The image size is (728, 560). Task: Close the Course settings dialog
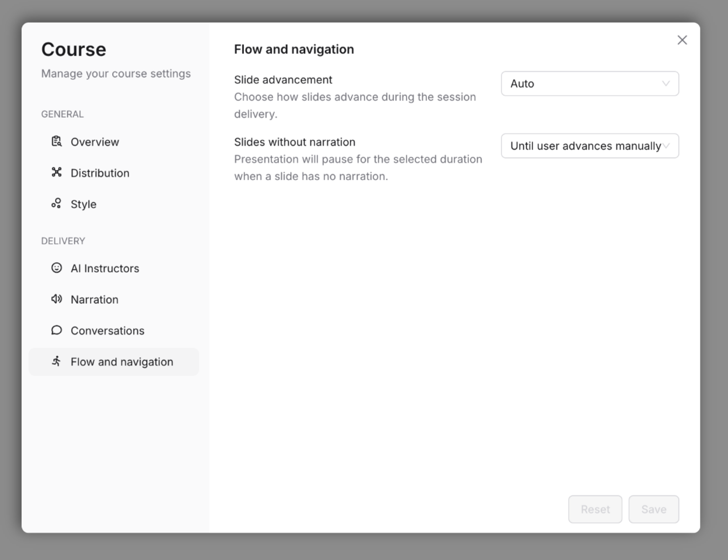coord(682,40)
